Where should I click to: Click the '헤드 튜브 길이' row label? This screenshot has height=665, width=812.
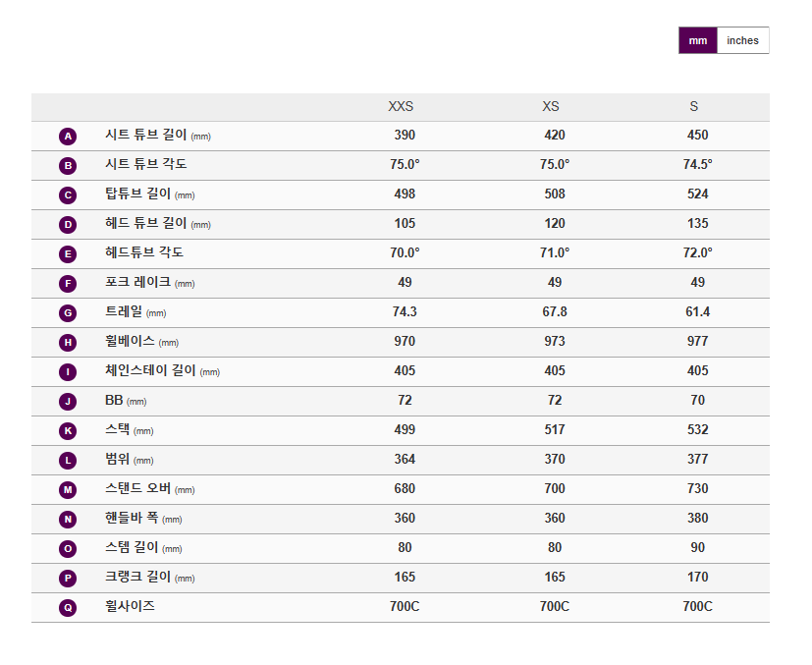tap(145, 223)
